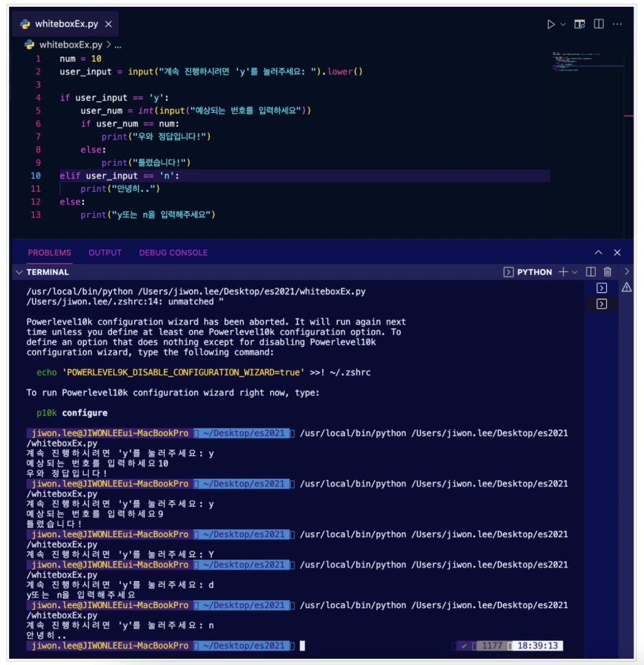Click the echo POWERLEVEL9K_DISABLE command line
Screen dimensions: 644x665
tap(204, 372)
